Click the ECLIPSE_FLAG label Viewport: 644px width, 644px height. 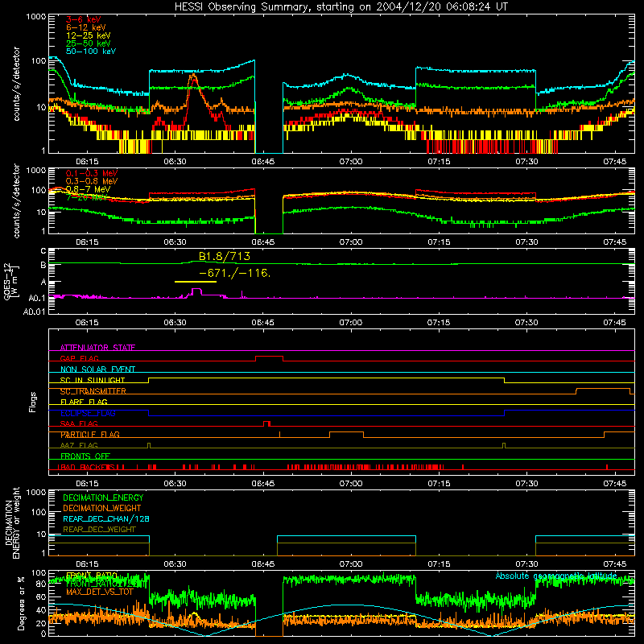pos(88,413)
